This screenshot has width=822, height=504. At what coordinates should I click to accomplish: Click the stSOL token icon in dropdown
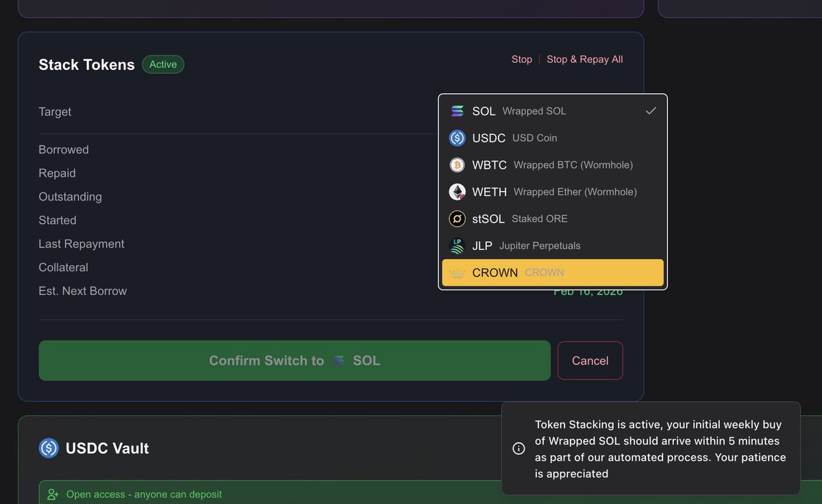point(457,218)
